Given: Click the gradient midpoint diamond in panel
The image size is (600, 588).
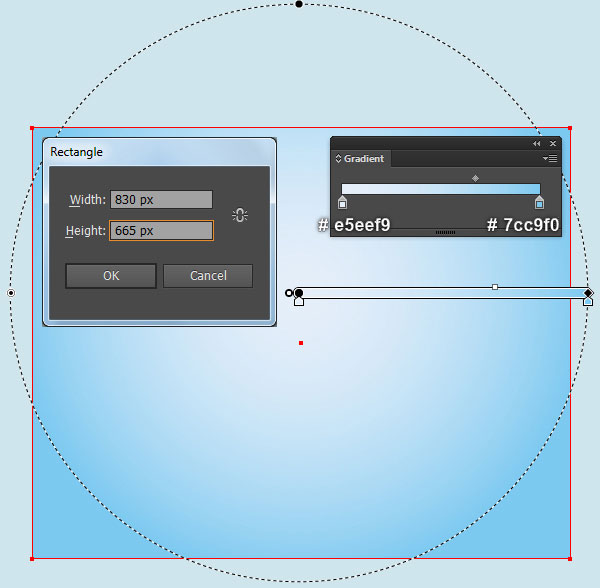Looking at the screenshot, I should (x=475, y=178).
